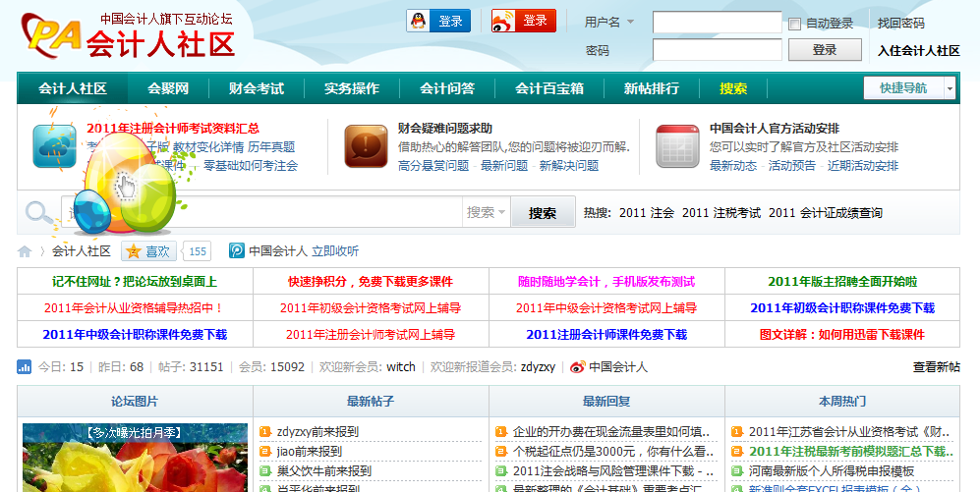Open 快速挣积分,免费下载更多课件 announcement
980x492 pixels.
pos(371,282)
